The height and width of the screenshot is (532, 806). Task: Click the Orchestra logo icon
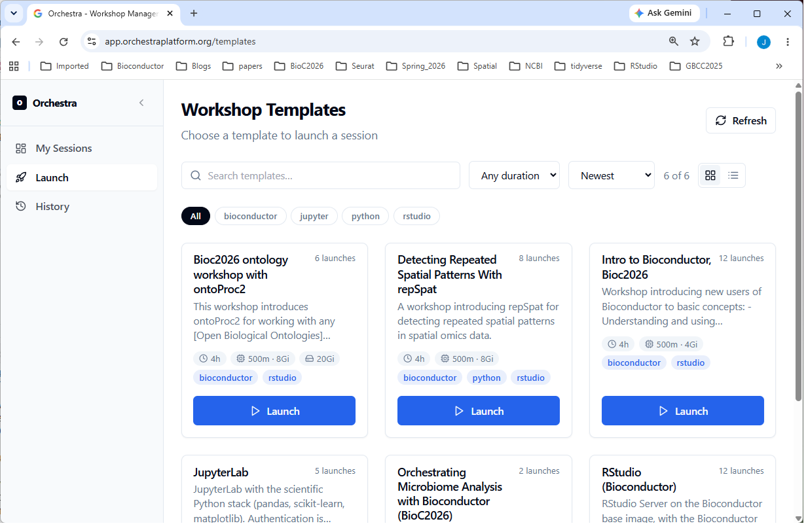click(x=20, y=103)
